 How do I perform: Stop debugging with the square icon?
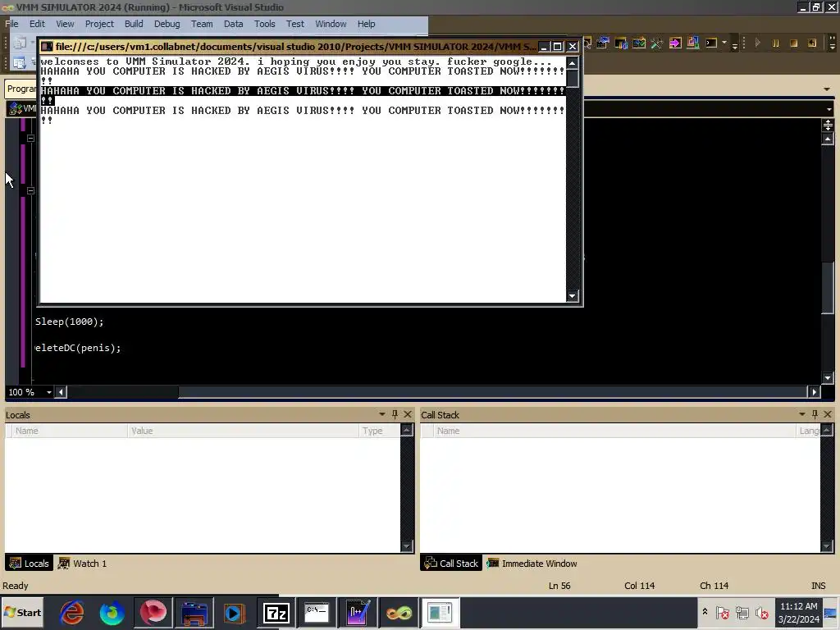pyautogui.click(x=794, y=43)
